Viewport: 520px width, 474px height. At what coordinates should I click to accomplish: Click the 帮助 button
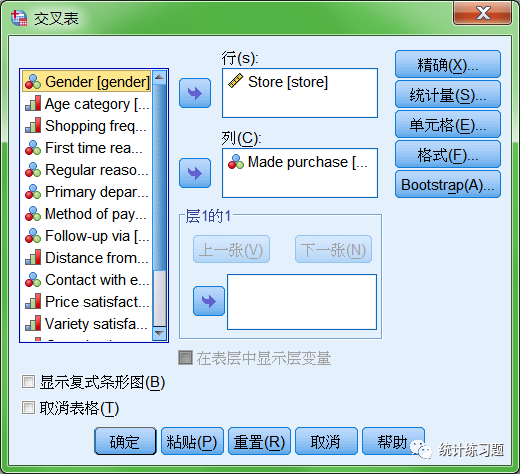393,441
